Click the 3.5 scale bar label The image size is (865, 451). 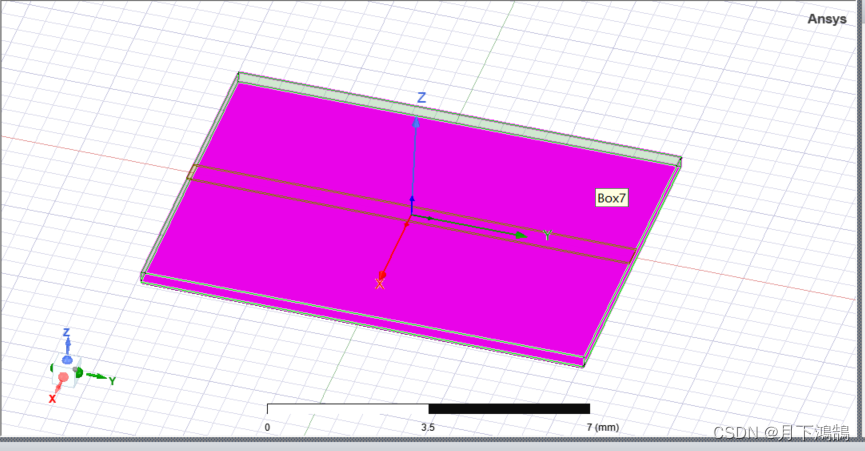click(x=428, y=427)
